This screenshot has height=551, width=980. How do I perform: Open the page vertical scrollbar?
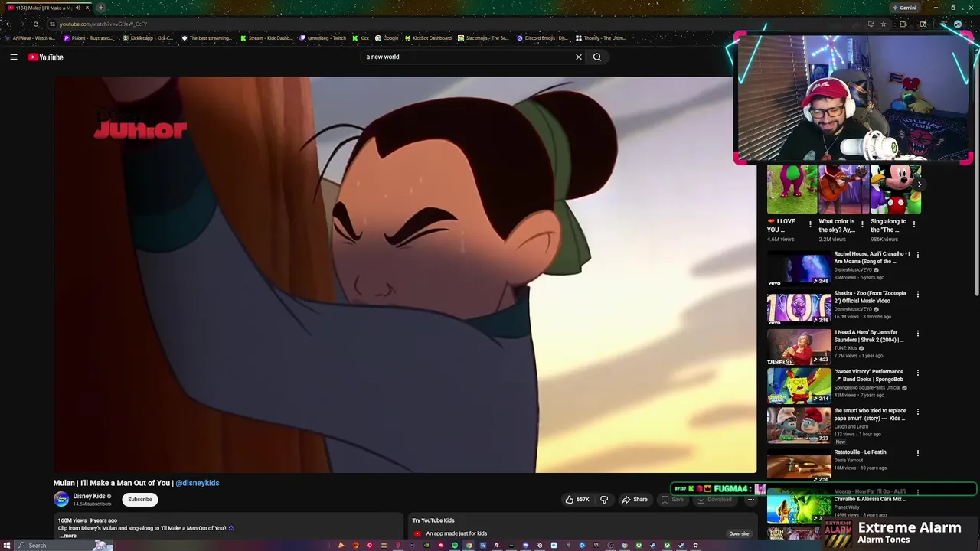(x=976, y=176)
